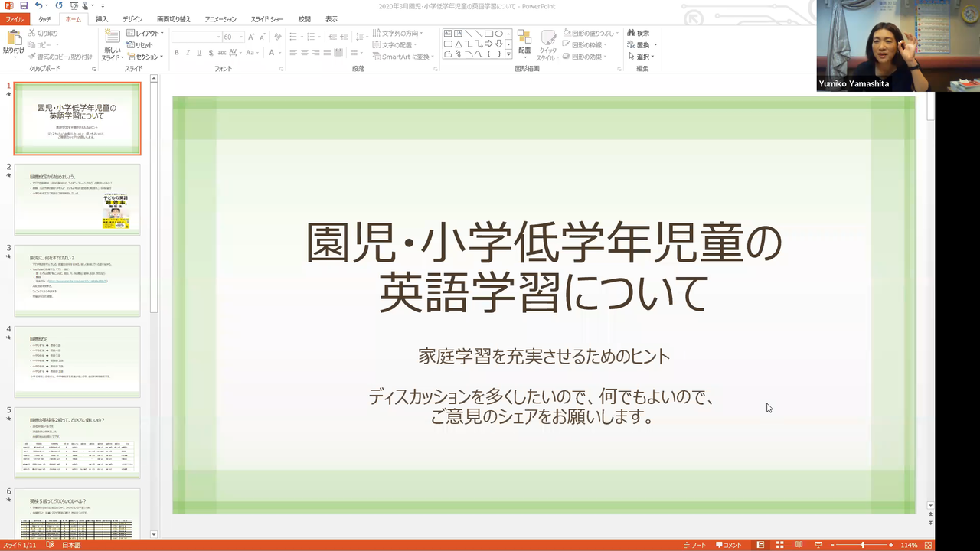Click the Arrange (配置) button

pos(524,44)
